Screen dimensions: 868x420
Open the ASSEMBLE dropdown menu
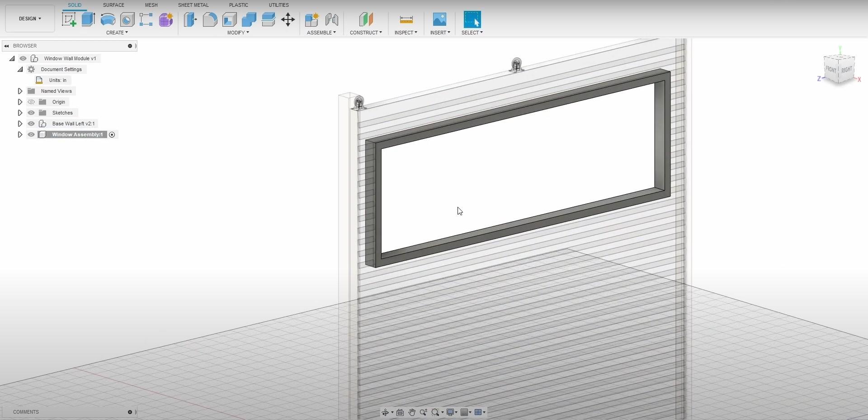click(321, 33)
